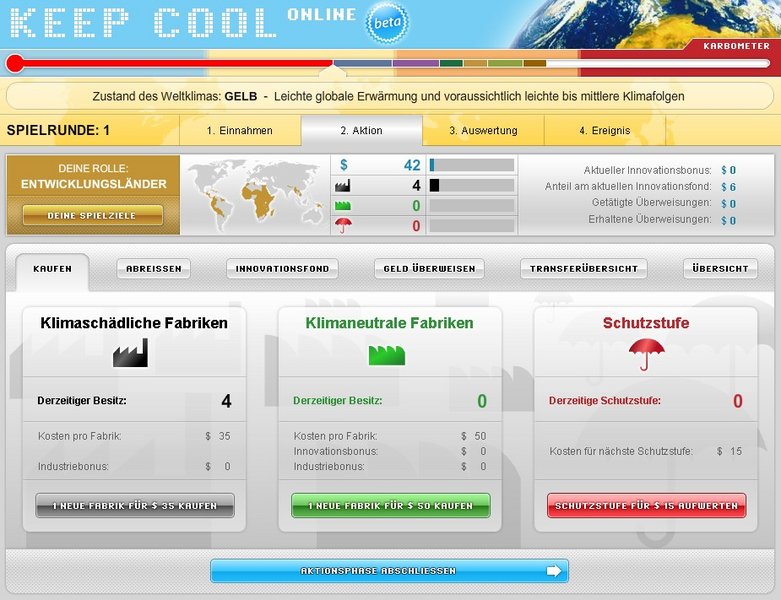Select phase 1. Einnahmen

pyautogui.click(x=240, y=130)
